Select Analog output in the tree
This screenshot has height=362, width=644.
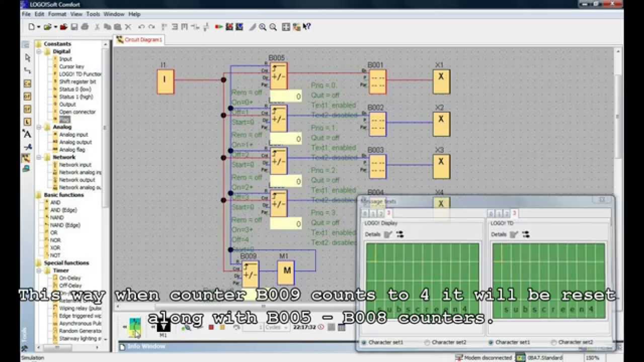(75, 142)
